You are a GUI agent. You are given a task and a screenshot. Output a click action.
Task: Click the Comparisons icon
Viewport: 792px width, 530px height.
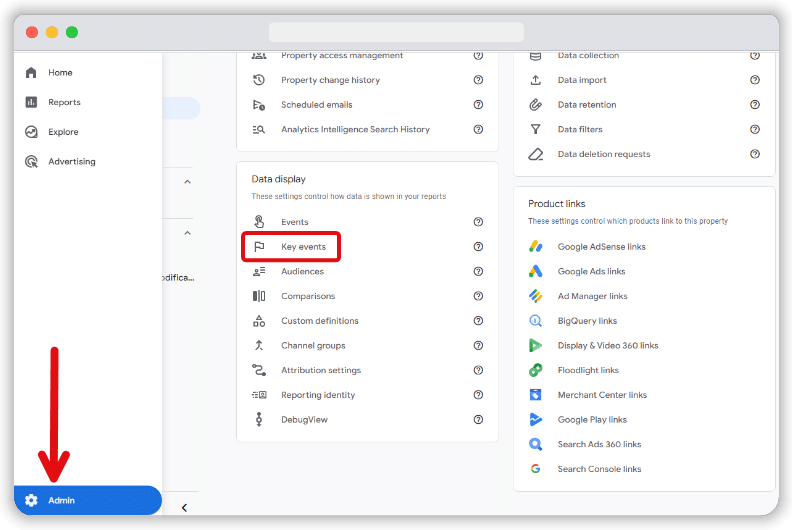(x=259, y=296)
